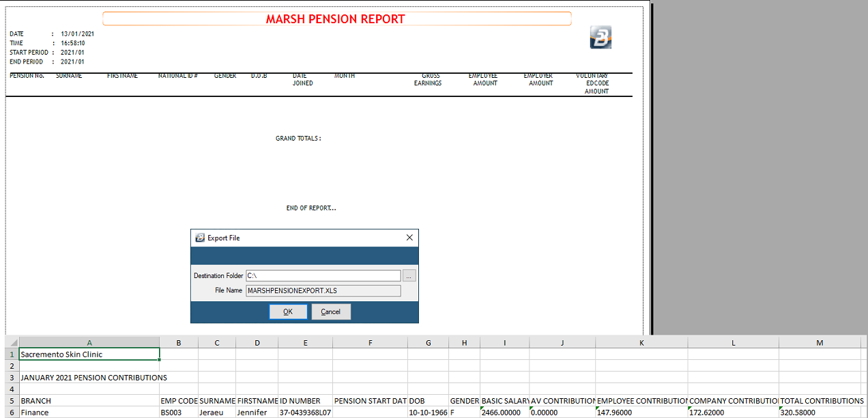Click the END OF REPORT text
The width and height of the screenshot is (868, 418).
(x=311, y=208)
